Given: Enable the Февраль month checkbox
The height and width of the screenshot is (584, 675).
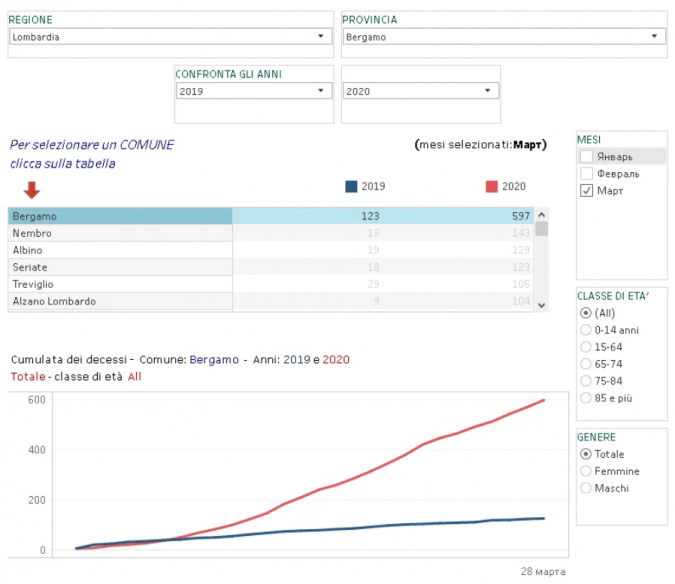Looking at the screenshot, I should [x=587, y=174].
